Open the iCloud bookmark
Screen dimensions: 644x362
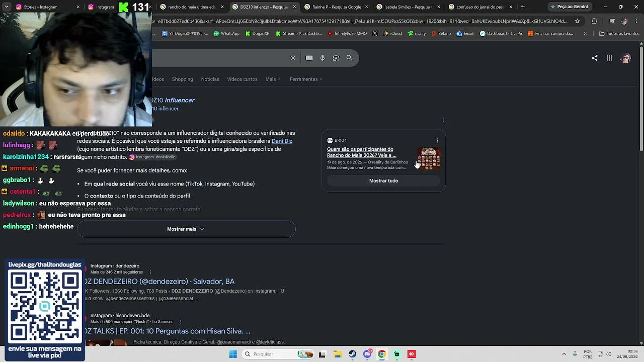tap(393, 34)
